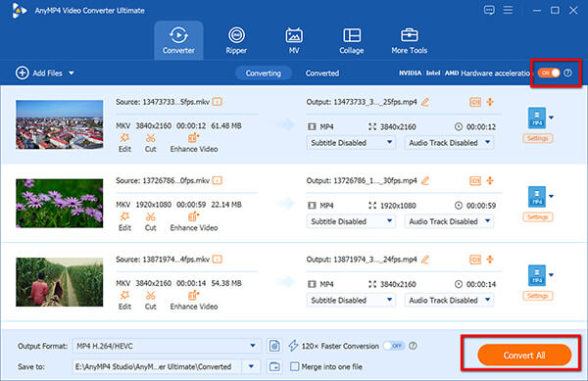Open Audio Track Disabled dropdown for 13473733 video
The height and width of the screenshot is (381, 588).
point(449,143)
